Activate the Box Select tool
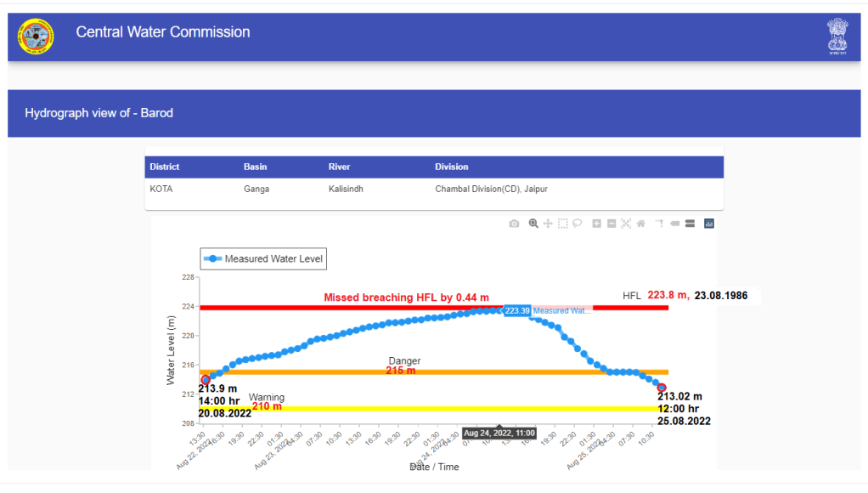Image resolution: width=868 pixels, height=493 pixels. point(562,224)
